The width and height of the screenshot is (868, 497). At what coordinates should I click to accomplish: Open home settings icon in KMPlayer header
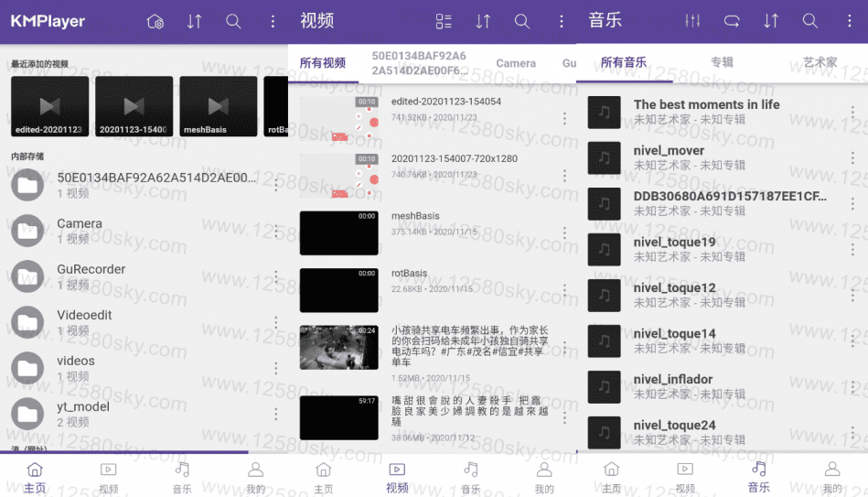coord(155,22)
